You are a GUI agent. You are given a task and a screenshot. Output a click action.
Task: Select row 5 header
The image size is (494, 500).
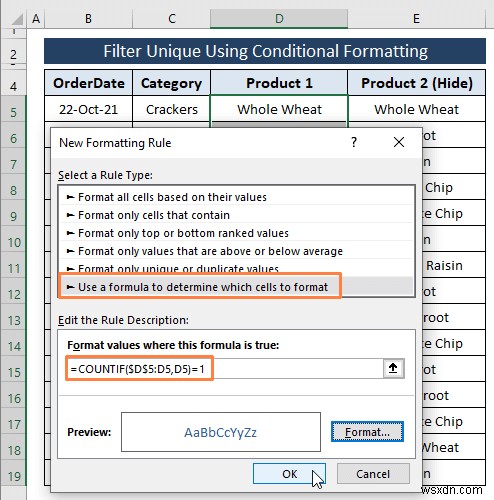coord(13,112)
